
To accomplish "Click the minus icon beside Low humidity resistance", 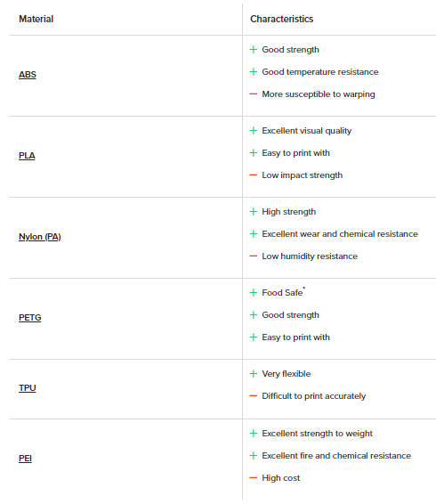I will [254, 256].
